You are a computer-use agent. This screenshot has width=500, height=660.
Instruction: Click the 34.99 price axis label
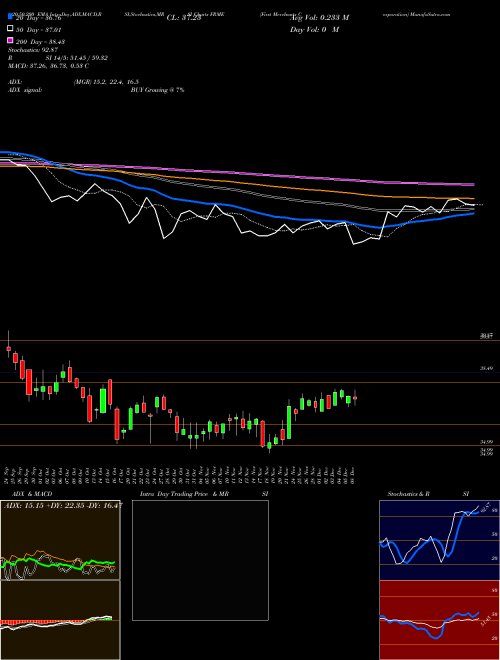pyautogui.click(x=486, y=442)
